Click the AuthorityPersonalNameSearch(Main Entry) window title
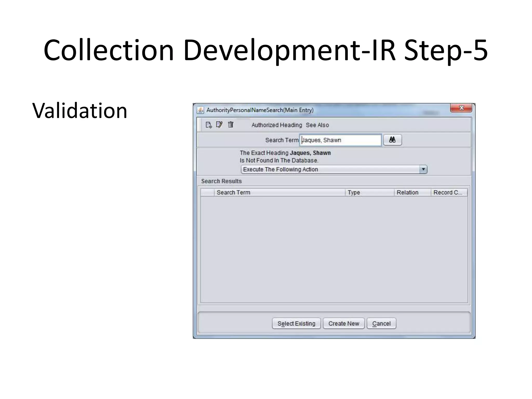 (x=260, y=110)
